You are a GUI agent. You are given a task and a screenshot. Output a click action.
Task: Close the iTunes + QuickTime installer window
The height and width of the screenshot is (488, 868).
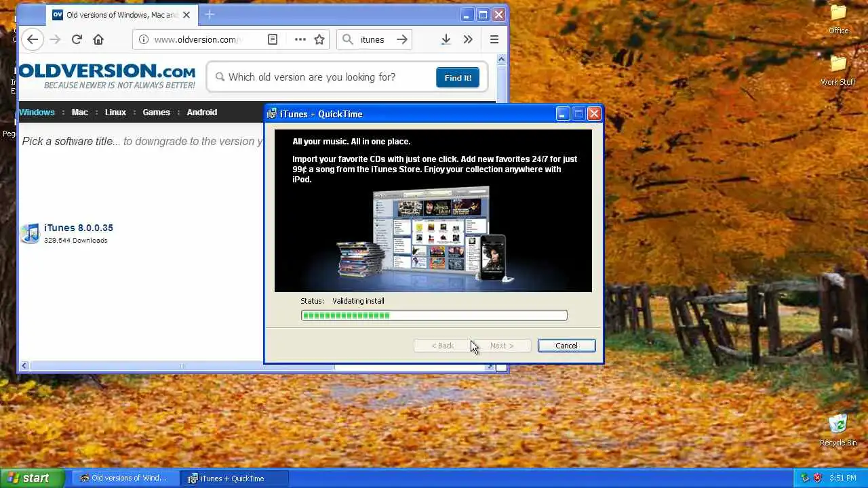point(594,114)
